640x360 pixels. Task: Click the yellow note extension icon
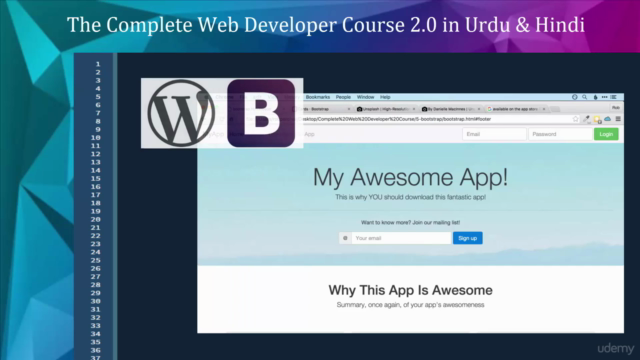[x=597, y=119]
